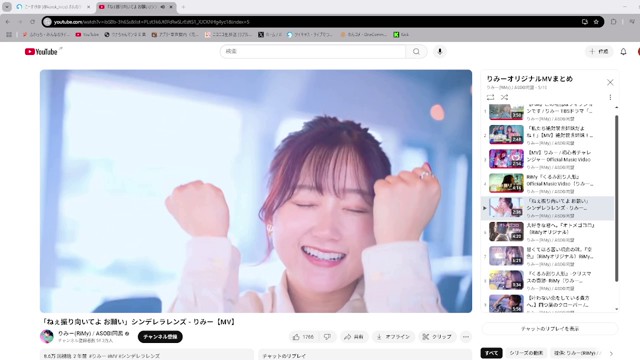Click the main video player
640x360 pixels.
[x=256, y=191]
